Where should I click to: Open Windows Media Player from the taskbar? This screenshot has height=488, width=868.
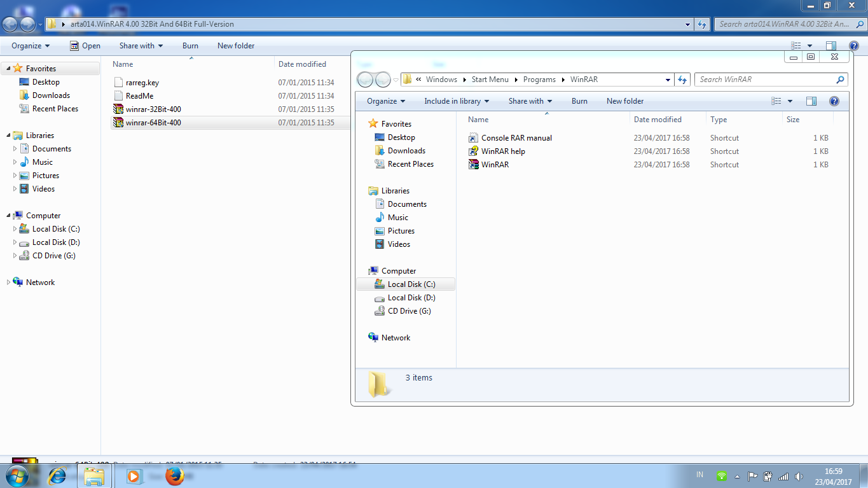(134, 476)
